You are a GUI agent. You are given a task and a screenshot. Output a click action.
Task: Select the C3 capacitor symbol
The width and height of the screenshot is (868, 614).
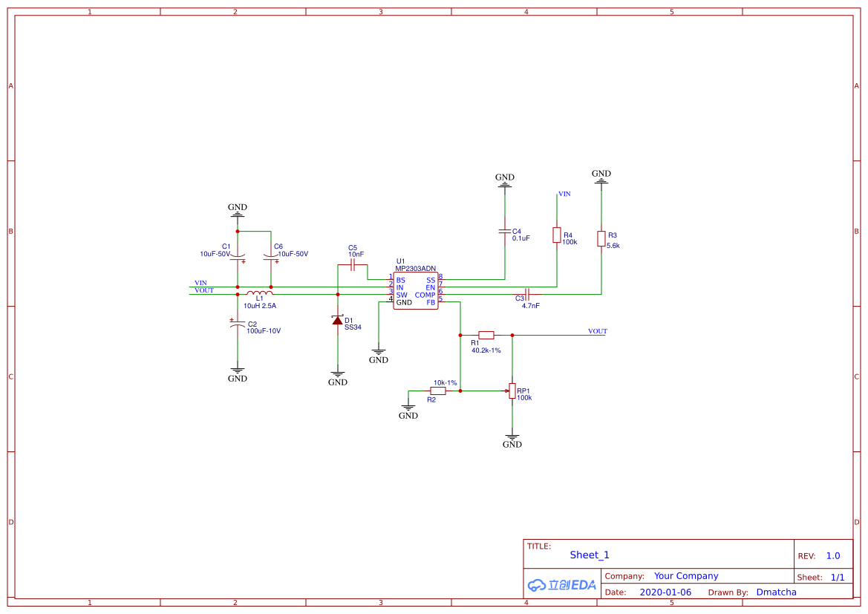coord(527,295)
